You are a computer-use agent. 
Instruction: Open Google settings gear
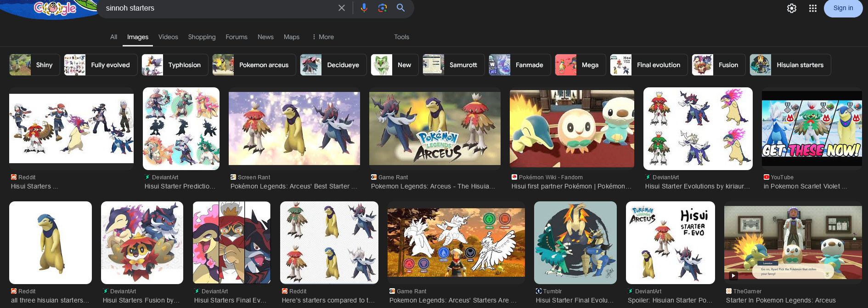pyautogui.click(x=791, y=8)
